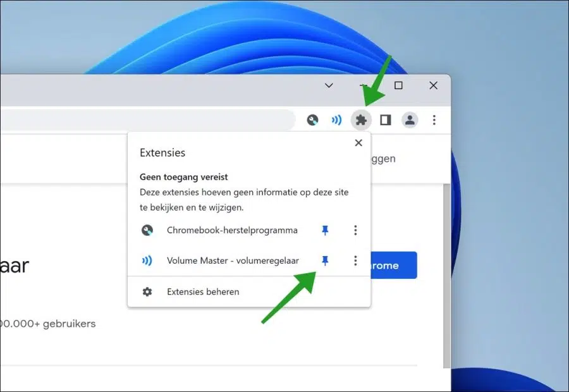Open Chrome's three-dot main menu

(x=434, y=119)
